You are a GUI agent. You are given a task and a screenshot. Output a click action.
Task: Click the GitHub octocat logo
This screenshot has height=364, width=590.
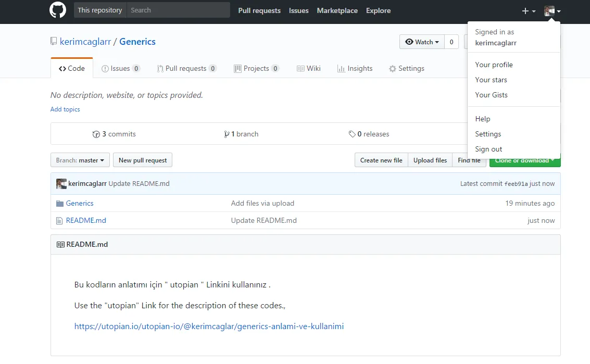(x=58, y=10)
